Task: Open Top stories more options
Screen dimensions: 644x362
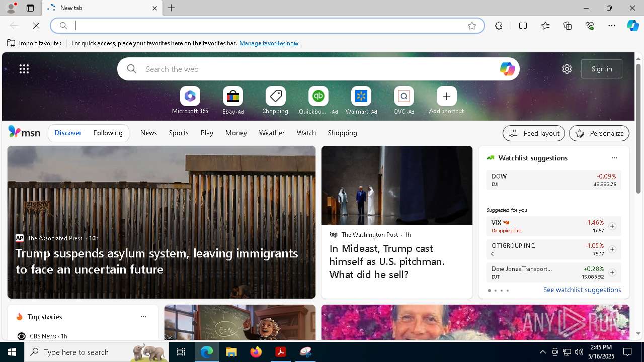Action: click(x=143, y=317)
